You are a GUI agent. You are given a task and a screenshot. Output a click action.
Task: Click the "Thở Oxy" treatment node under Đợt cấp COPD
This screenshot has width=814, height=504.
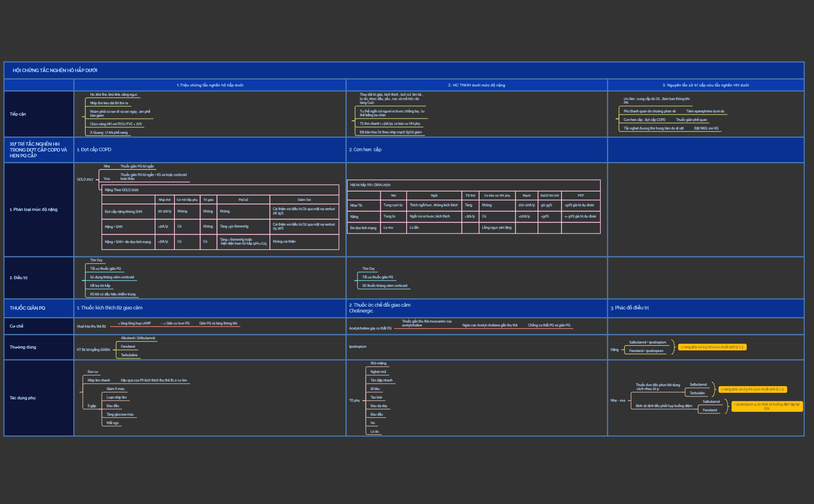[x=95, y=260]
